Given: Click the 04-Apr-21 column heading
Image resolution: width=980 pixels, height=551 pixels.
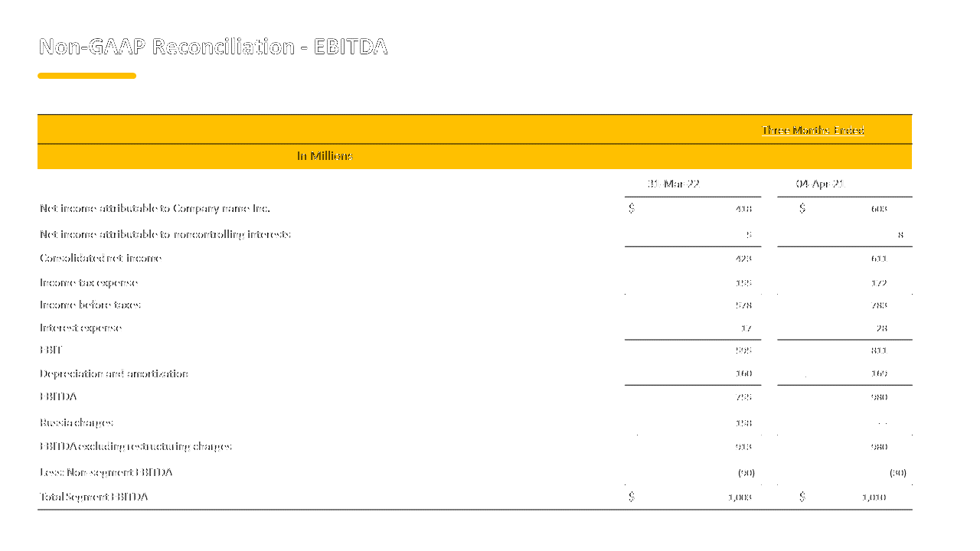Looking at the screenshot, I should pyautogui.click(x=820, y=184).
